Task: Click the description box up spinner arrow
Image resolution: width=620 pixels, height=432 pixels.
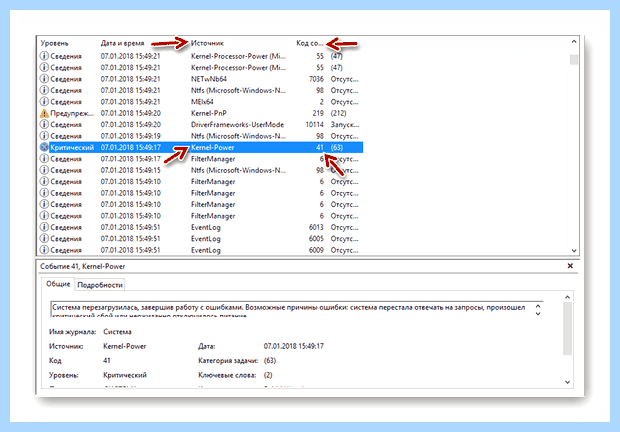Action: [x=538, y=307]
